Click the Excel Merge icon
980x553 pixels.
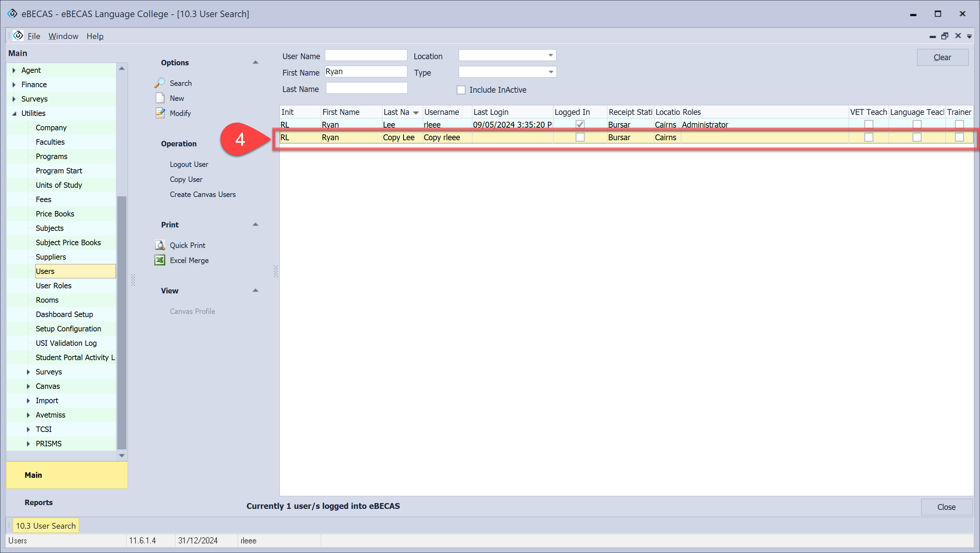tap(160, 260)
